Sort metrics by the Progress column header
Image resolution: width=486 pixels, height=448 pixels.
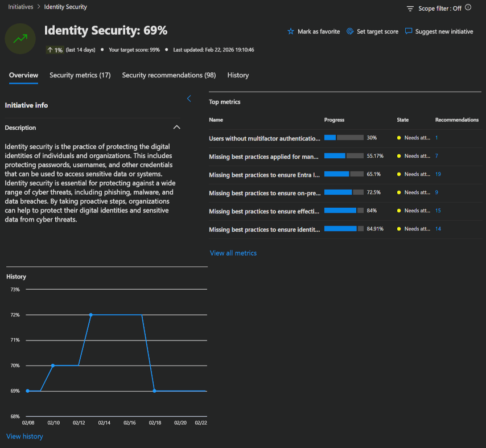click(334, 120)
